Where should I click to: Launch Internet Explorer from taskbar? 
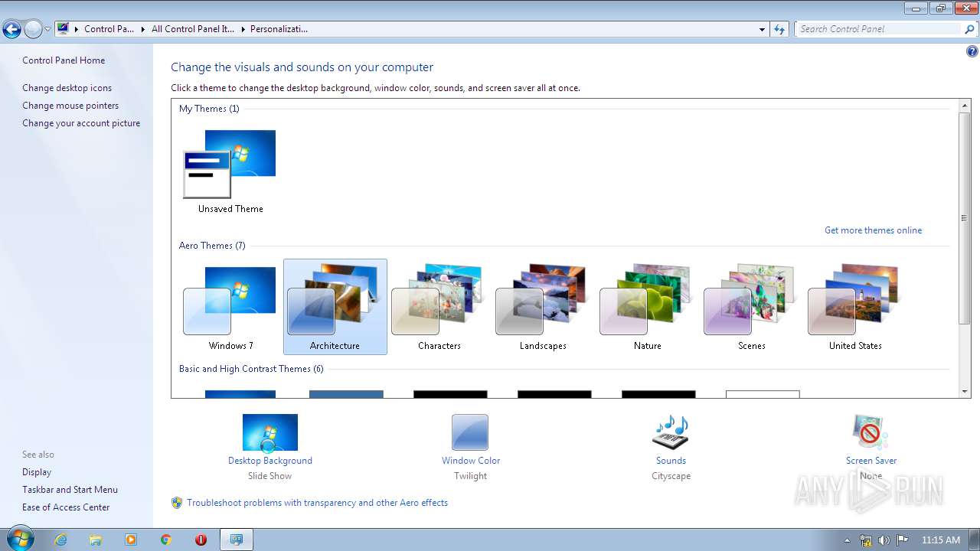tap(60, 540)
